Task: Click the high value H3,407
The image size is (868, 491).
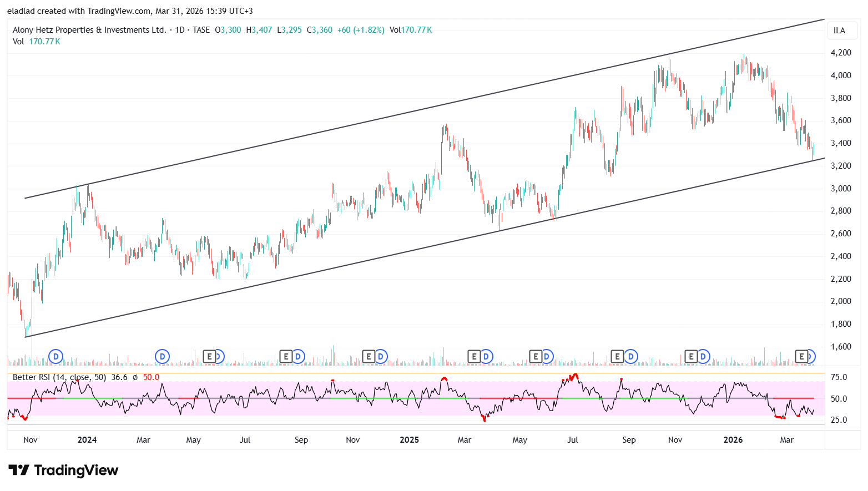Action: (259, 30)
